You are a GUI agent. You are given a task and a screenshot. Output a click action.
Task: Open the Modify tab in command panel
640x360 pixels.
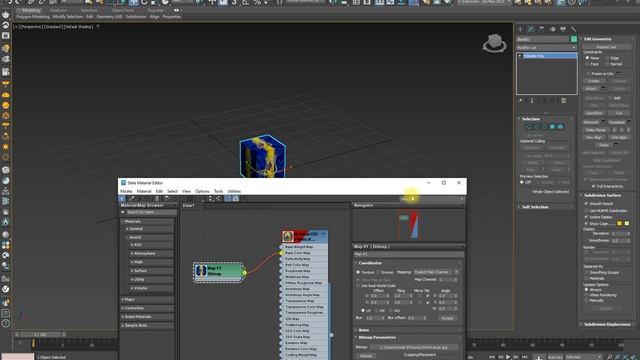click(x=531, y=29)
